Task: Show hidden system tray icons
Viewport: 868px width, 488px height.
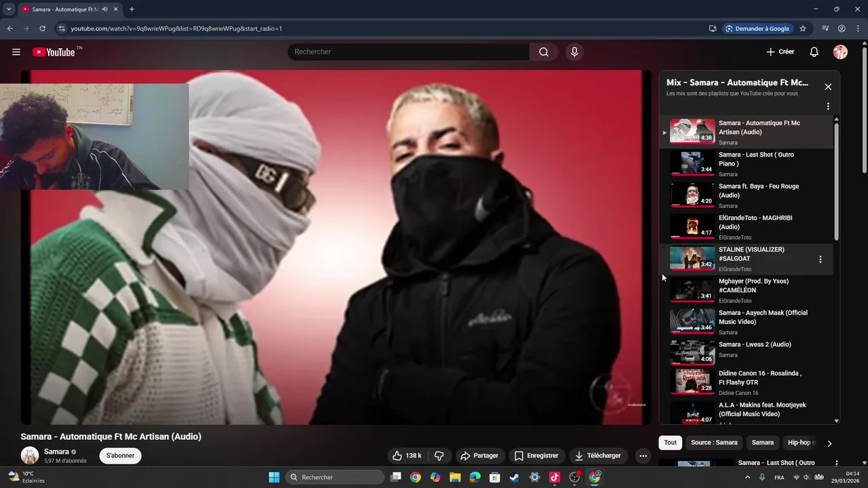Action: (747, 477)
